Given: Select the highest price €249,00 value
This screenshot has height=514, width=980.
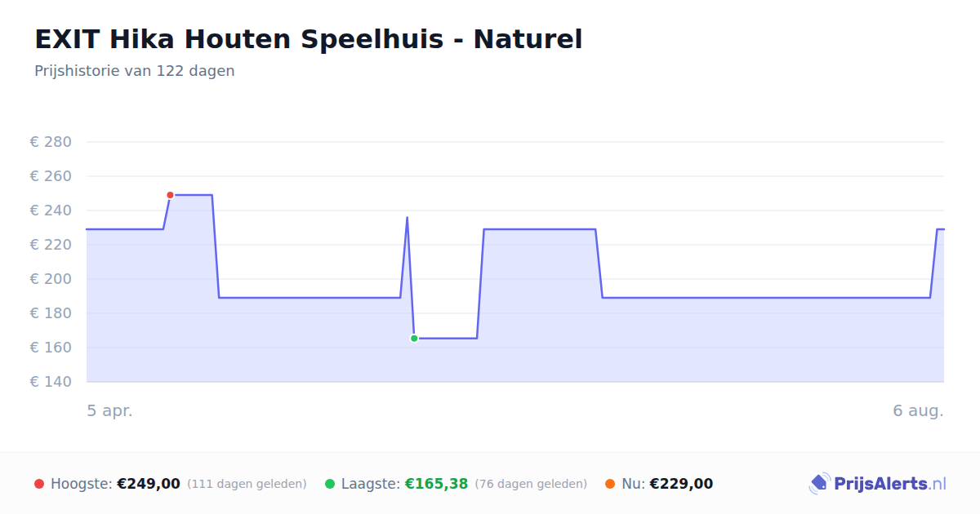Looking at the screenshot, I should (x=149, y=484).
